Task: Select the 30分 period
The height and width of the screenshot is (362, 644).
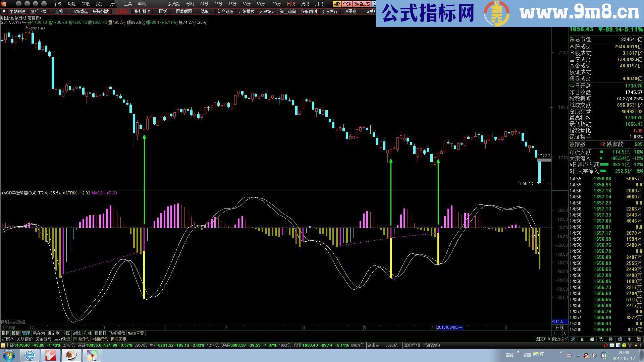Action: pyautogui.click(x=247, y=4)
